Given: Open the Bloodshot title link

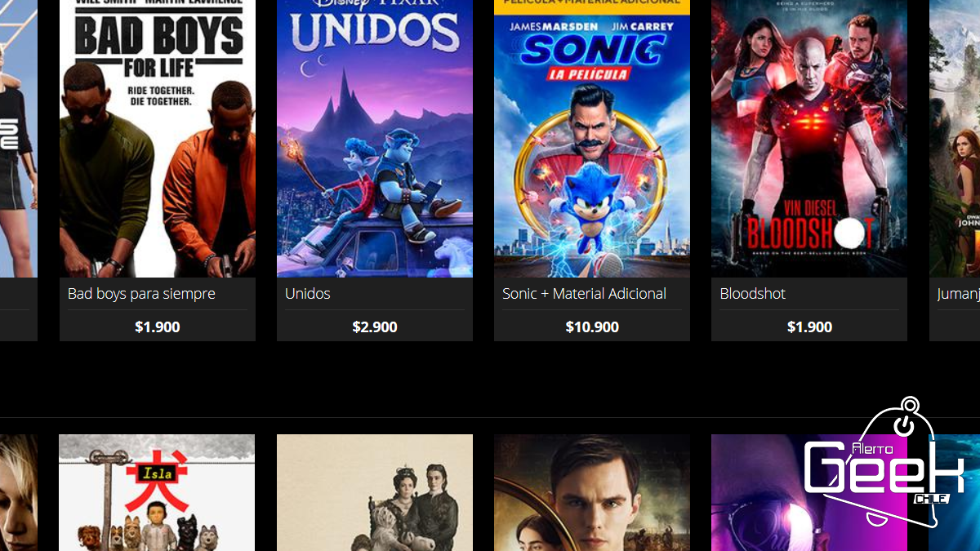Looking at the screenshot, I should pos(752,294).
